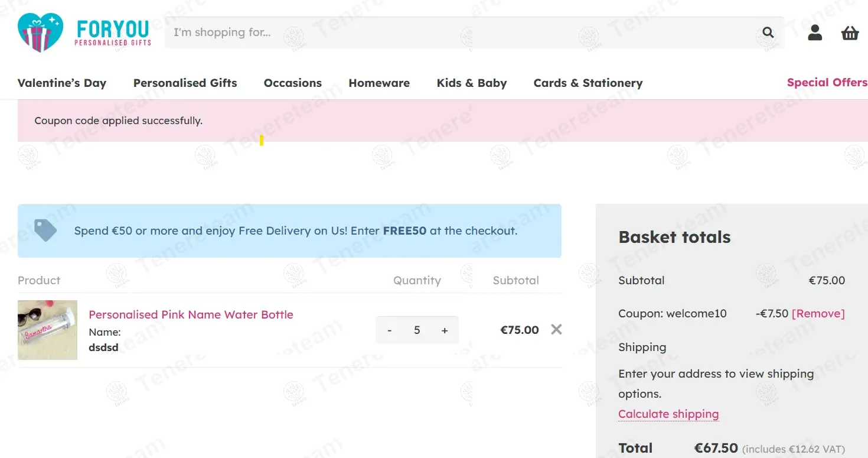The height and width of the screenshot is (458, 868).
Task: Click the Calculate shipping link
Action: coord(668,414)
